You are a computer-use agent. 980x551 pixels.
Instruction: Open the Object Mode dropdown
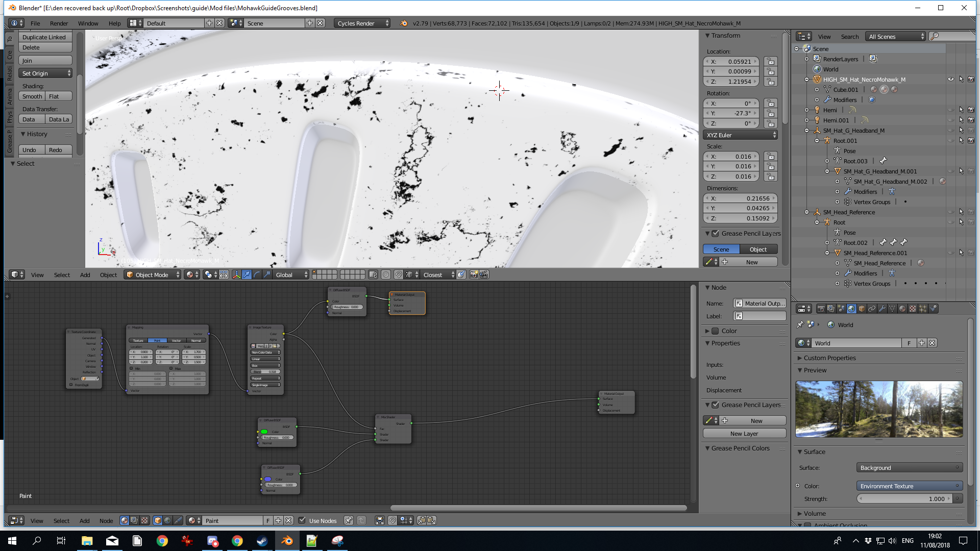click(153, 274)
